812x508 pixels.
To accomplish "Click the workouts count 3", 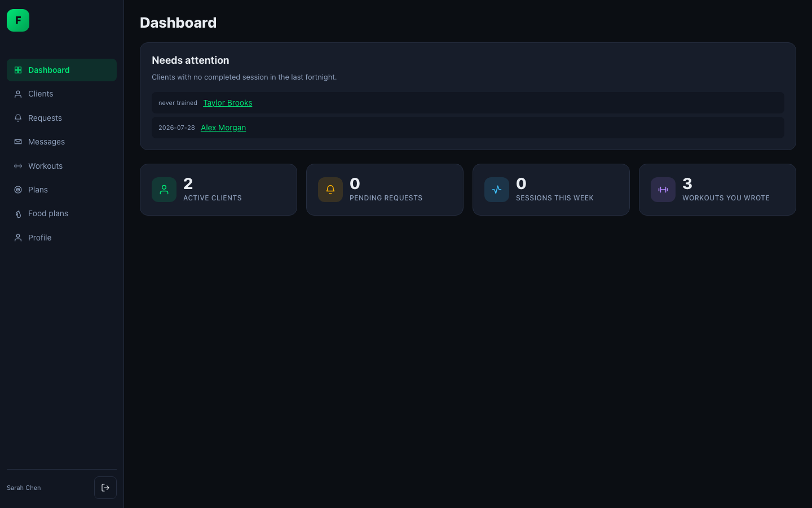I will pyautogui.click(x=687, y=183).
